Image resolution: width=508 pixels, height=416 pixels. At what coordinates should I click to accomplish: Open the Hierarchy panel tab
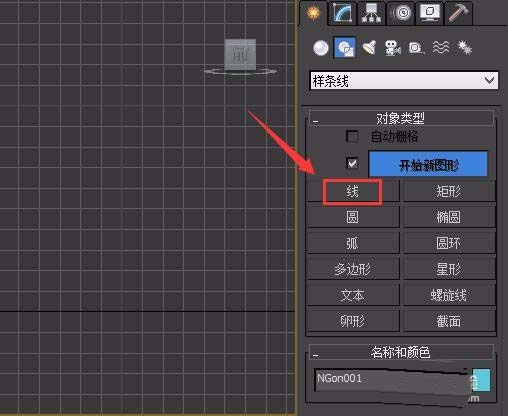point(371,13)
